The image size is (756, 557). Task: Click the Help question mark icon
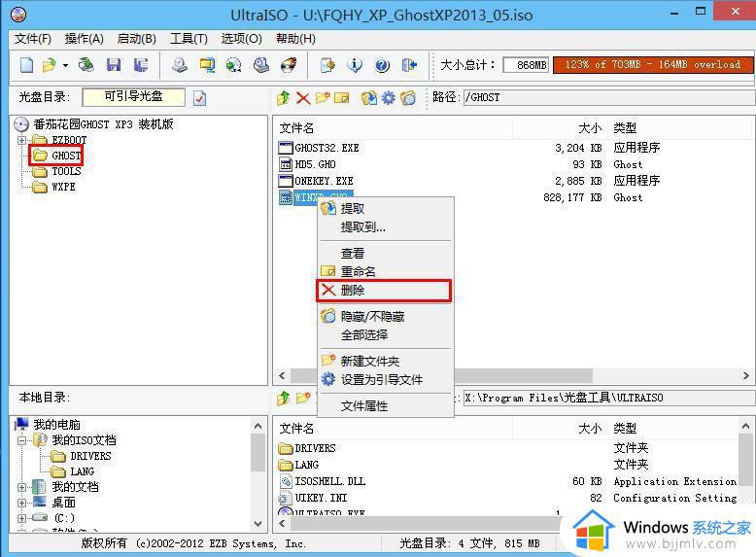pyautogui.click(x=382, y=64)
